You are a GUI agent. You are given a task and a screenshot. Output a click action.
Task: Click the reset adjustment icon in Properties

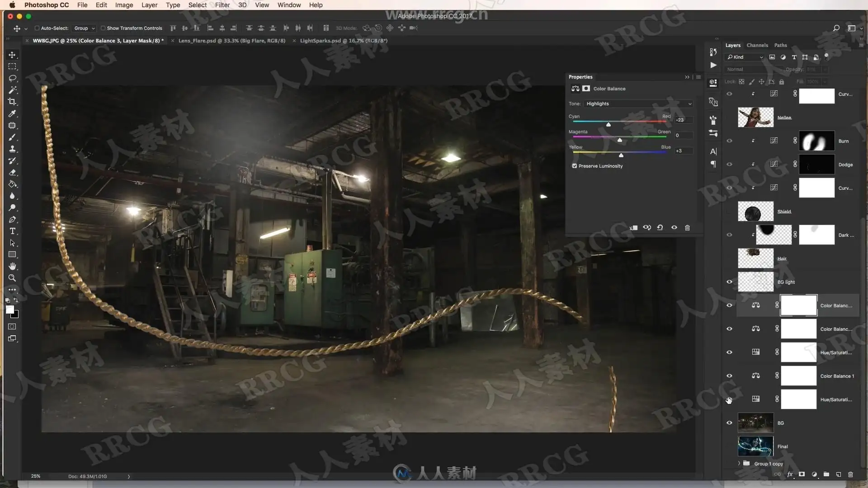tap(660, 228)
